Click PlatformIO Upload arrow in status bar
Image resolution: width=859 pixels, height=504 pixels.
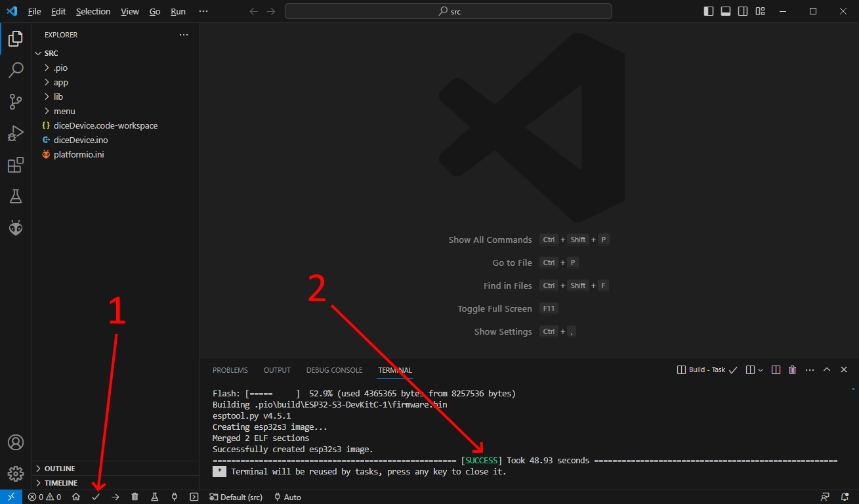pyautogui.click(x=115, y=497)
